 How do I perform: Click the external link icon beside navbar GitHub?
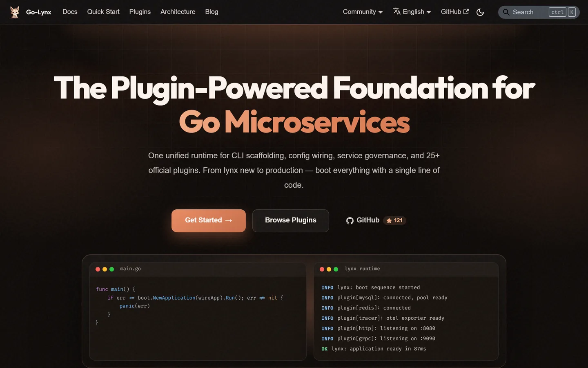pyautogui.click(x=466, y=11)
